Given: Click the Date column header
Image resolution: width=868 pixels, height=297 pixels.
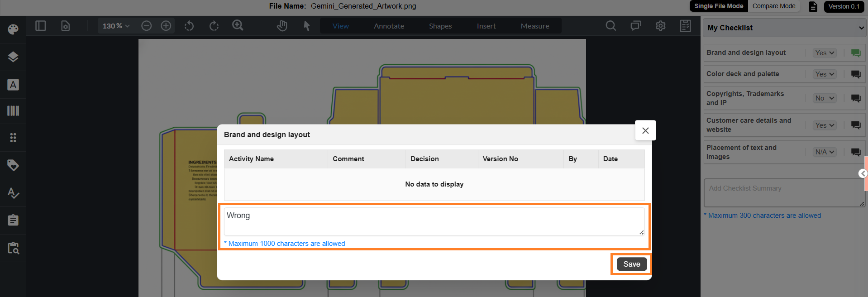Looking at the screenshot, I should tap(621, 159).
